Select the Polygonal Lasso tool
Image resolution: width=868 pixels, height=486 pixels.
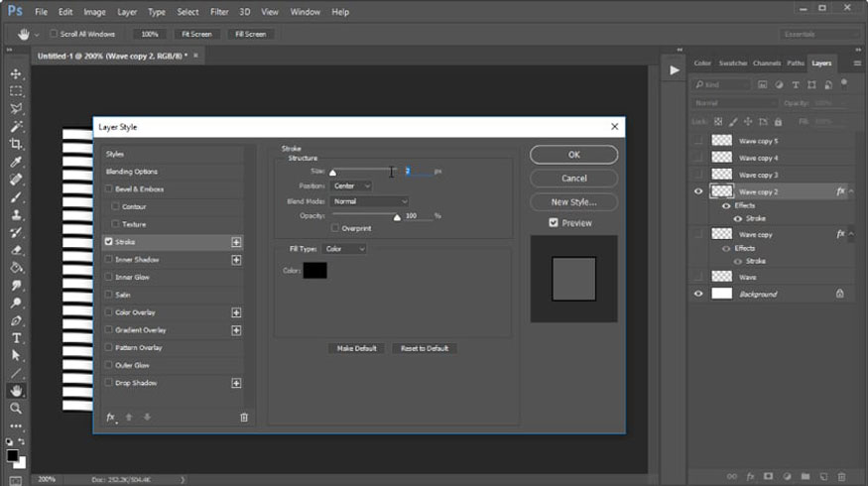tap(16, 109)
